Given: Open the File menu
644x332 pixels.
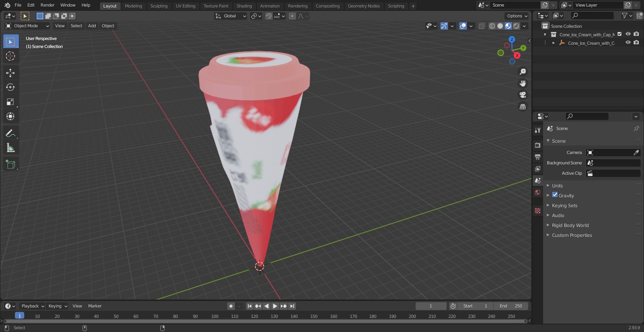Looking at the screenshot, I should click(18, 5).
